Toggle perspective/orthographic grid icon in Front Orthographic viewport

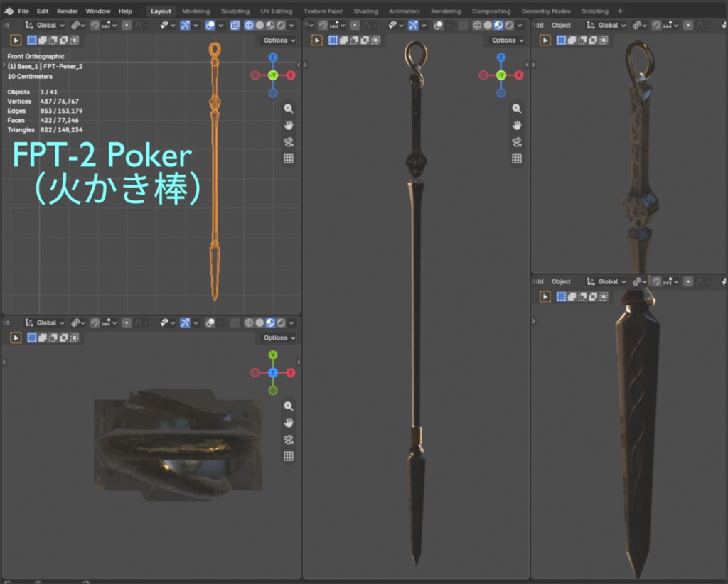[289, 158]
